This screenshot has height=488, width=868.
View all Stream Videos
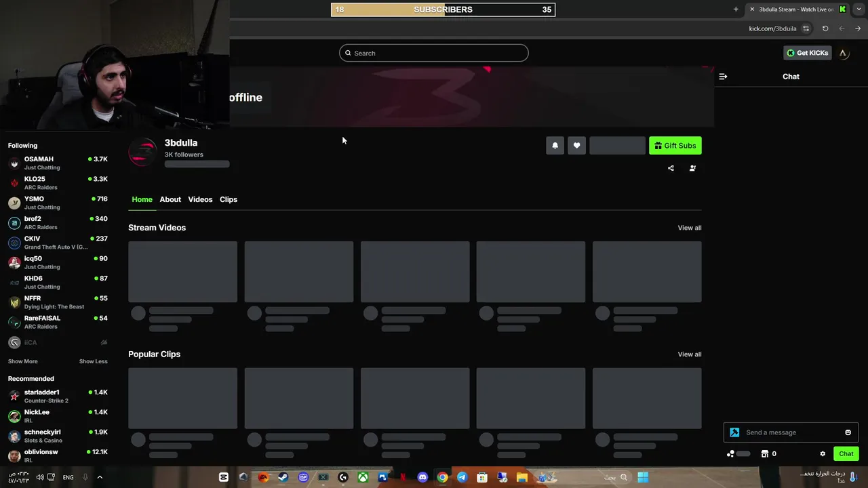coord(690,228)
